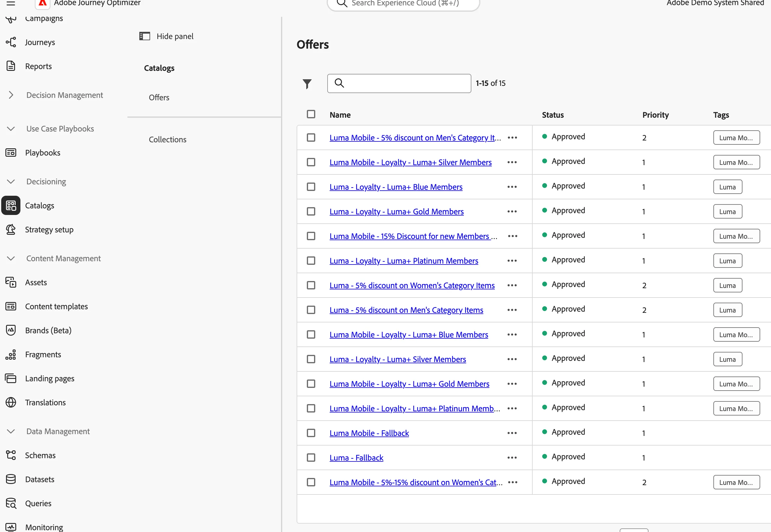Click the offers search field
The image size is (771, 532).
tap(399, 83)
